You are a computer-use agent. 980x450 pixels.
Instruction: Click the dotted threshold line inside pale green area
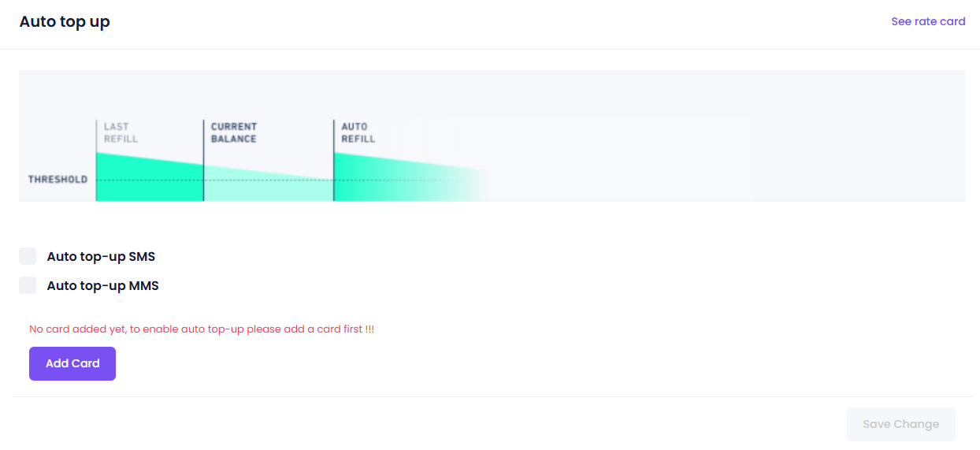point(268,180)
